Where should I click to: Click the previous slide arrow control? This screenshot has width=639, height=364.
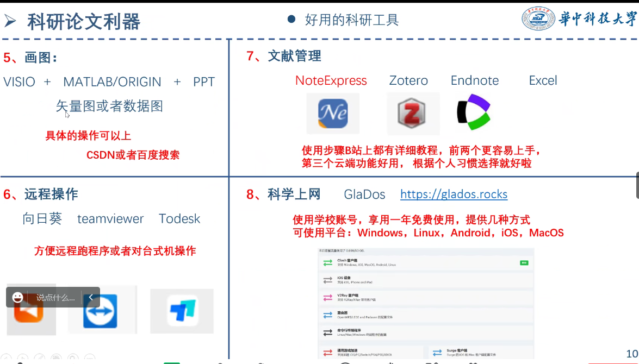click(7, 358)
